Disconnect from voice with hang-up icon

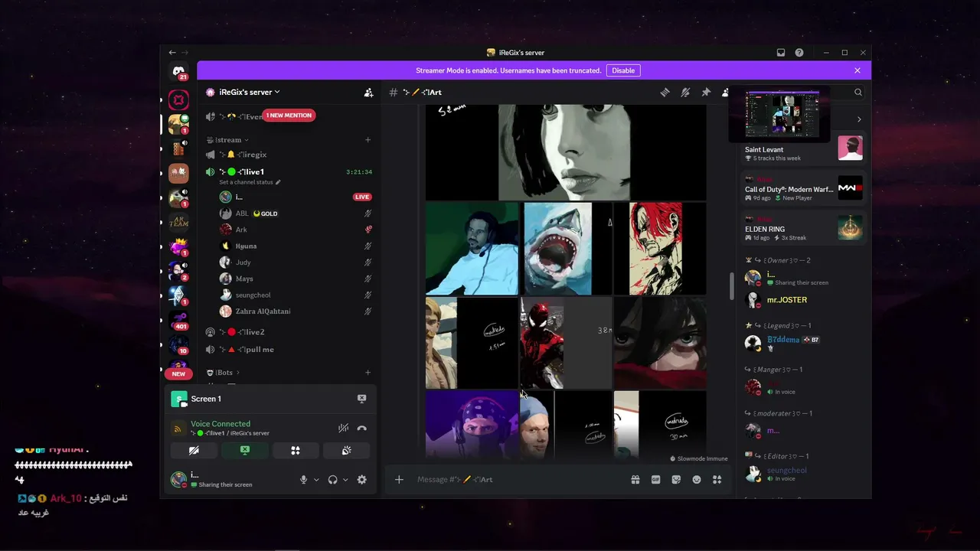[x=361, y=429]
